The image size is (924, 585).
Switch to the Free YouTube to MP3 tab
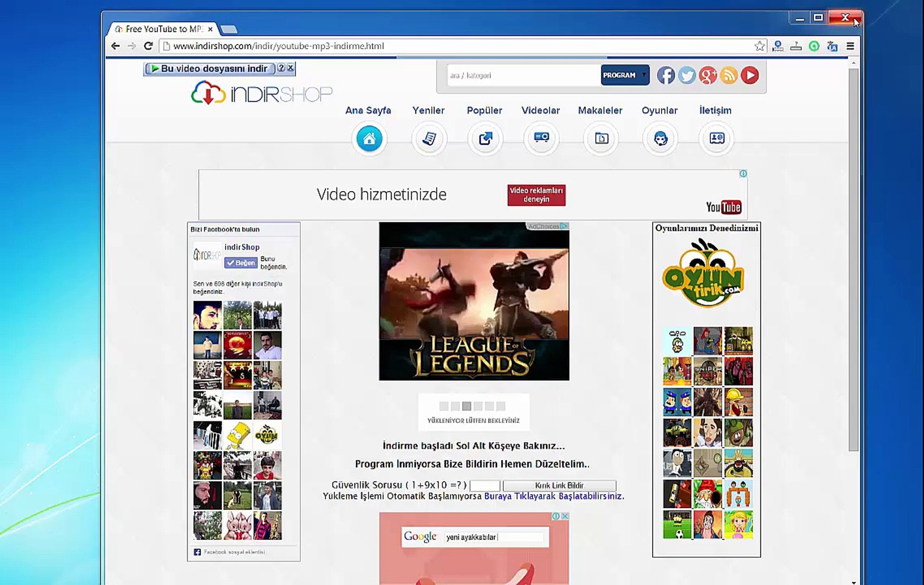pyautogui.click(x=163, y=29)
